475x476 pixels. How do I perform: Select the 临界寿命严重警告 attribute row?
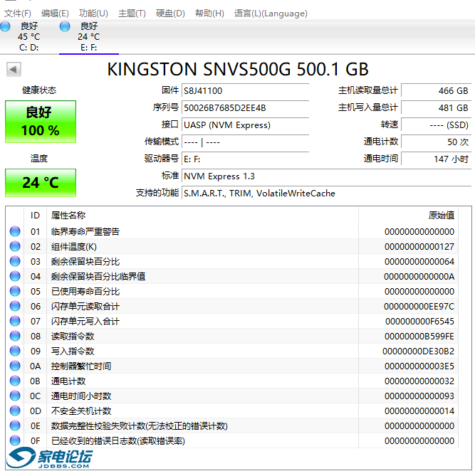(x=232, y=231)
